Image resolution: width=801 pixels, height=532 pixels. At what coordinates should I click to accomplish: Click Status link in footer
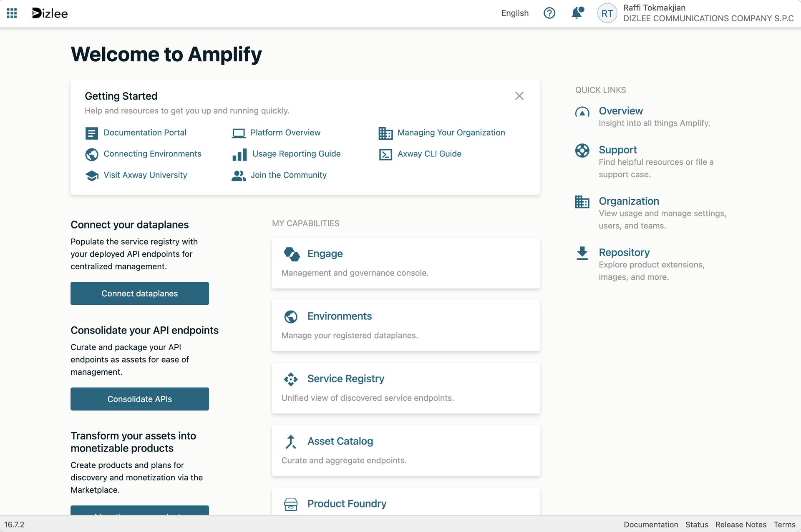pyautogui.click(x=696, y=524)
